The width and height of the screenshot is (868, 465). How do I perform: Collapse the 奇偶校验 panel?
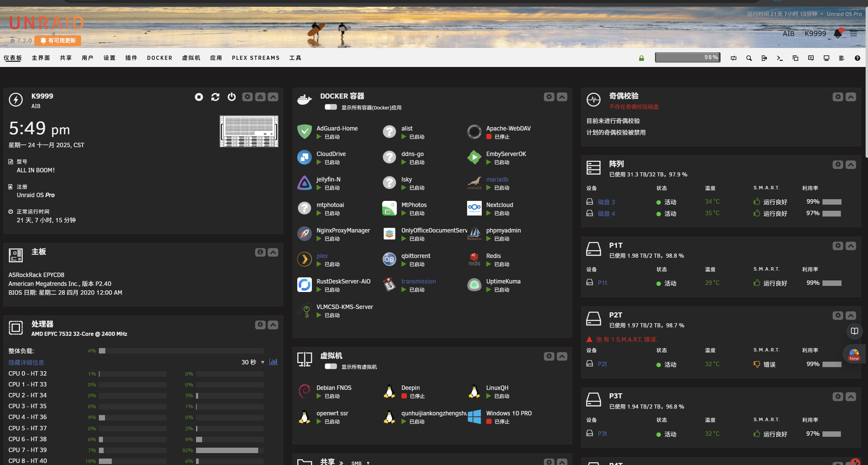point(851,97)
